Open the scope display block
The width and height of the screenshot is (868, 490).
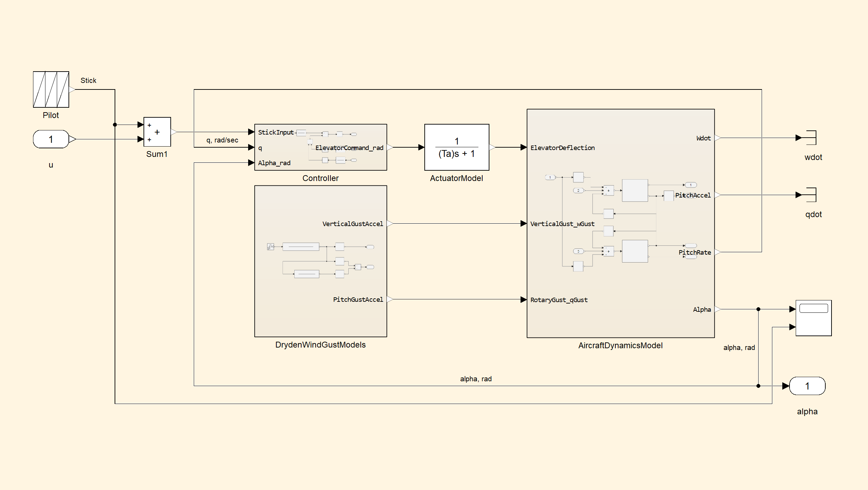click(x=814, y=318)
